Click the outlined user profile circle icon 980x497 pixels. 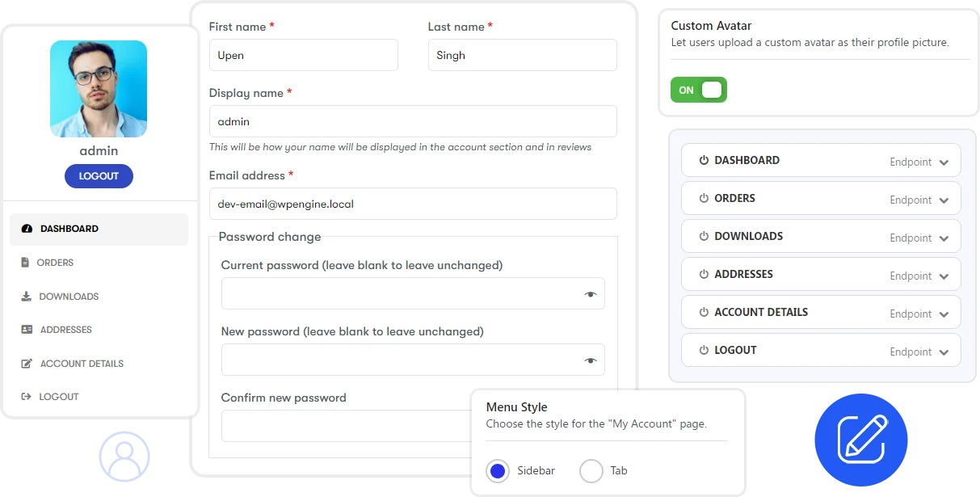coord(124,457)
